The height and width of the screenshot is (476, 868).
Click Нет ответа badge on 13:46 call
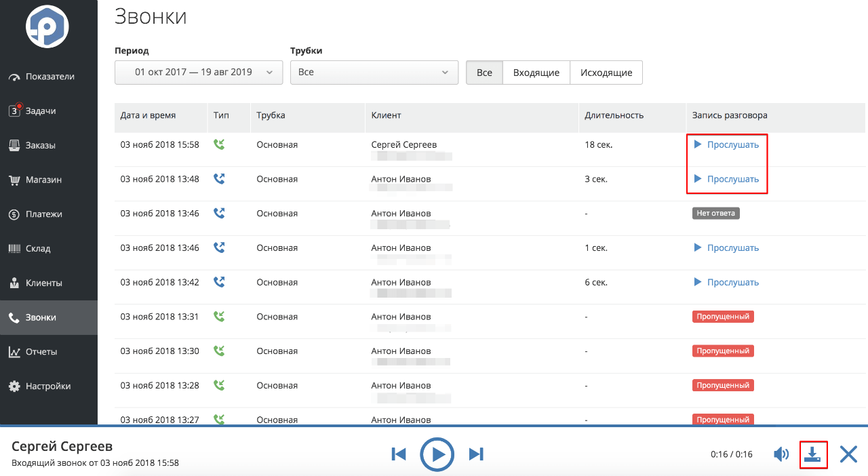[716, 213]
